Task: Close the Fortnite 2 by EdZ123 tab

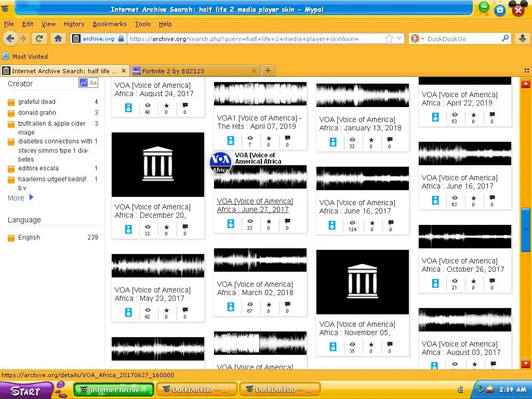Action: (254, 71)
